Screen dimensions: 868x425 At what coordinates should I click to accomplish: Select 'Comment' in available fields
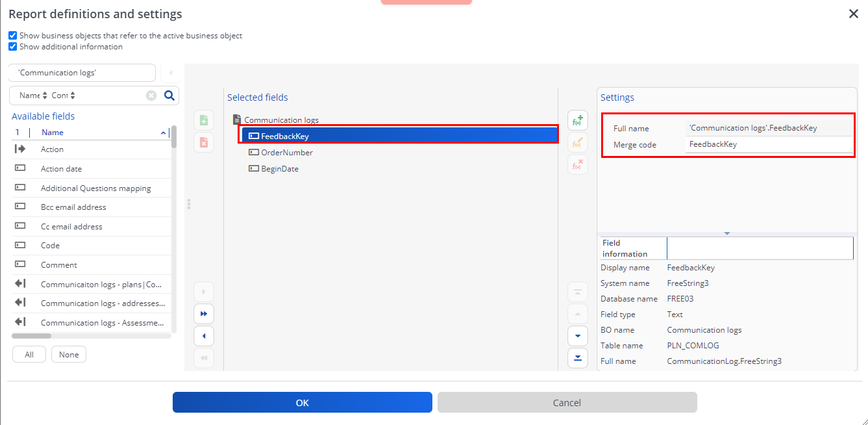coord(91,264)
